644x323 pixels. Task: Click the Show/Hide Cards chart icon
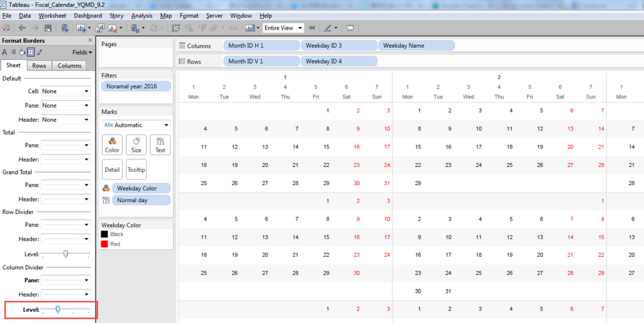point(249,28)
